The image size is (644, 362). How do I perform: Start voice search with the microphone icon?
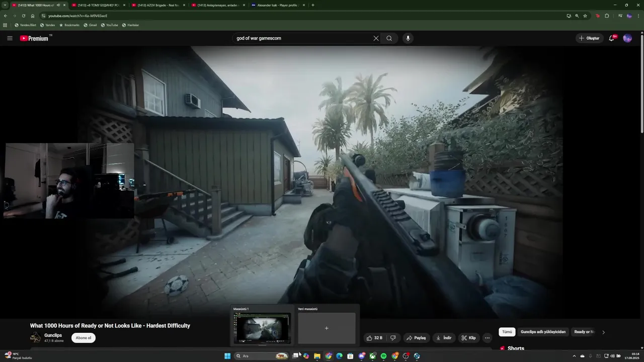[408, 38]
